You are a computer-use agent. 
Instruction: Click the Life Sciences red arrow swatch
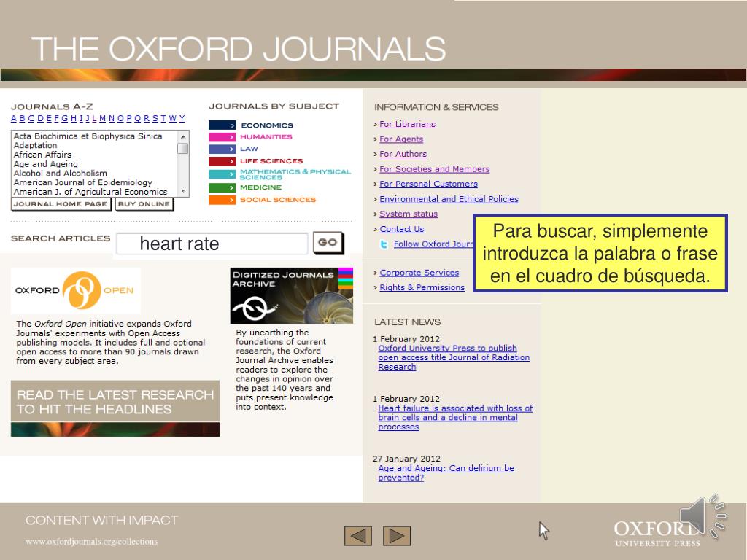[x=222, y=161]
